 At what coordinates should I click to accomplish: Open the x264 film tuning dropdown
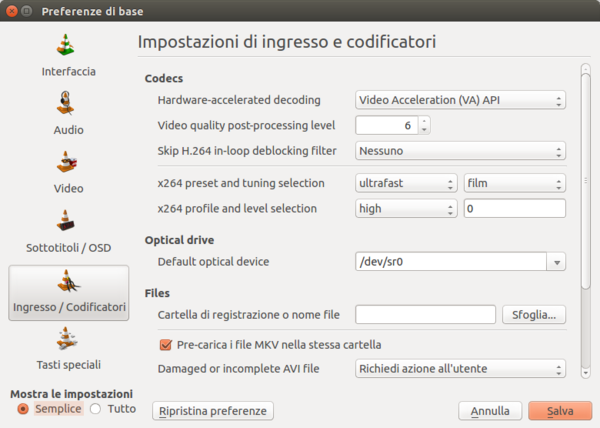pyautogui.click(x=515, y=183)
